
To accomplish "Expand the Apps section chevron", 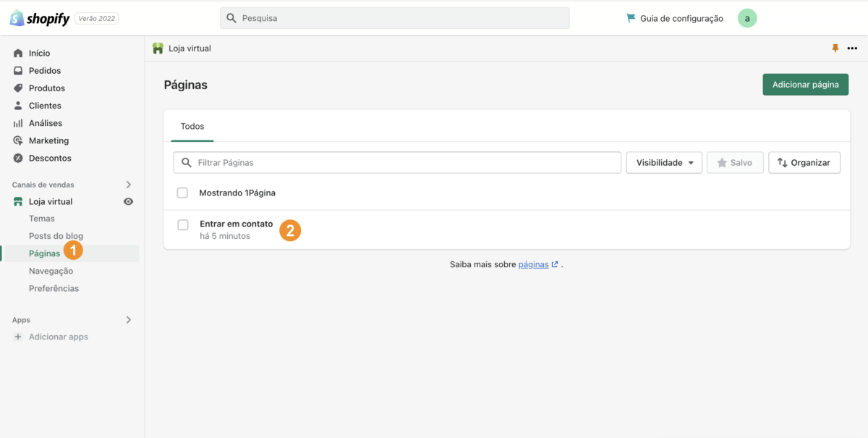I will pos(129,320).
